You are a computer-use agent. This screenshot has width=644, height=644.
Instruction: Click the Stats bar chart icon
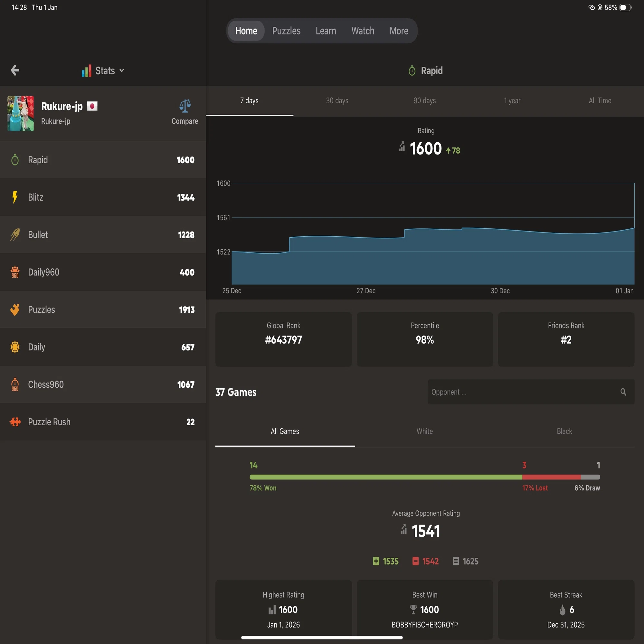click(x=86, y=71)
